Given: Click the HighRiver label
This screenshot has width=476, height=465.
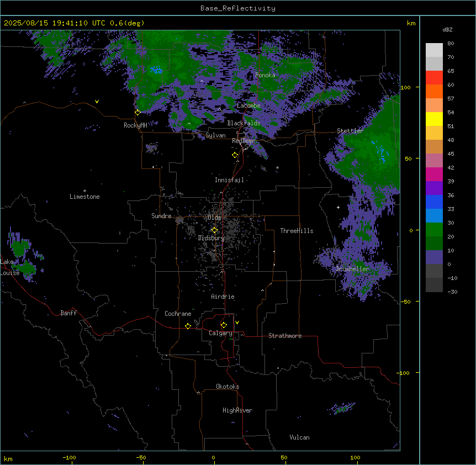Looking at the screenshot, I should click(237, 410).
